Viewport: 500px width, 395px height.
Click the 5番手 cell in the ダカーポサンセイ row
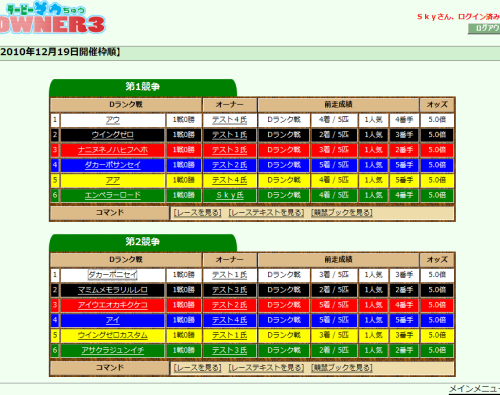point(404,165)
